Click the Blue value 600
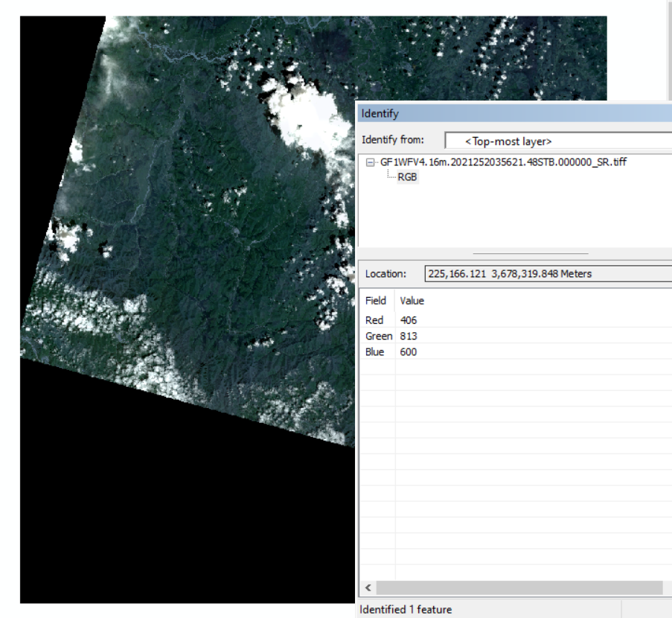 pyautogui.click(x=409, y=351)
